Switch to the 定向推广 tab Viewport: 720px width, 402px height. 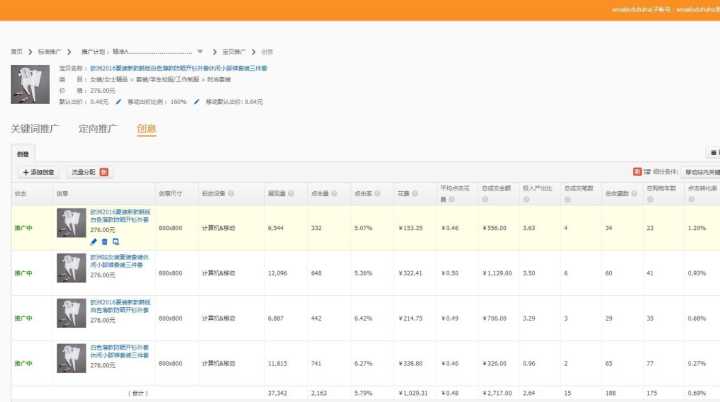(x=98, y=129)
